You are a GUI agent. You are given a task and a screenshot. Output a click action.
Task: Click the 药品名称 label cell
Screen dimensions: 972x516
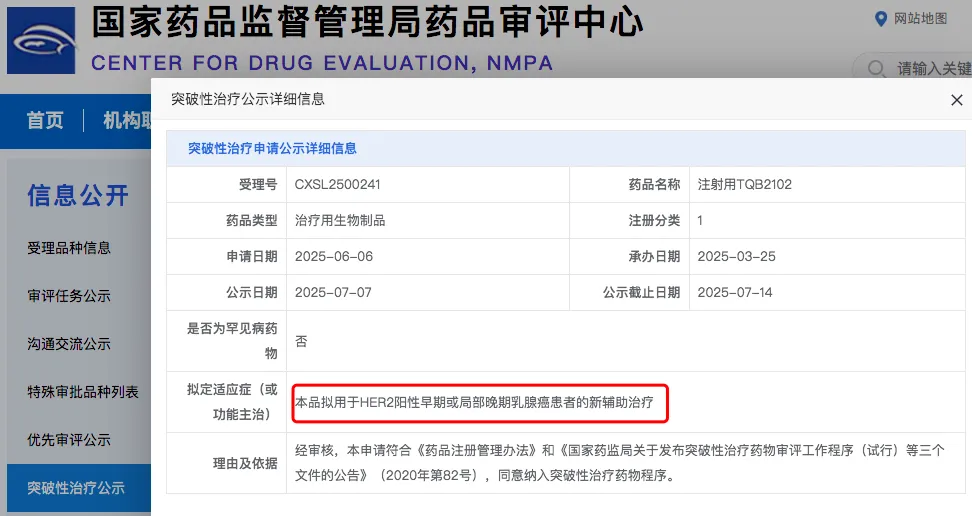click(629, 184)
